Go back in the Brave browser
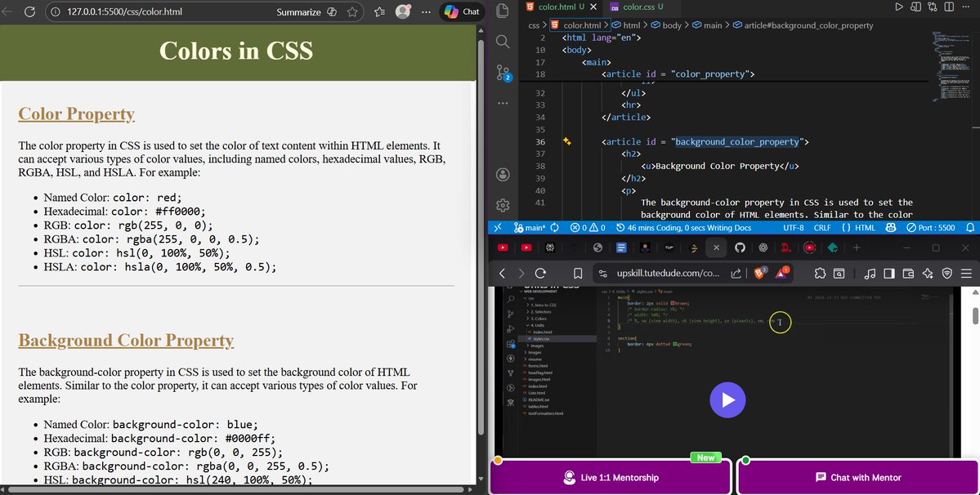The height and width of the screenshot is (495, 980). (x=502, y=274)
